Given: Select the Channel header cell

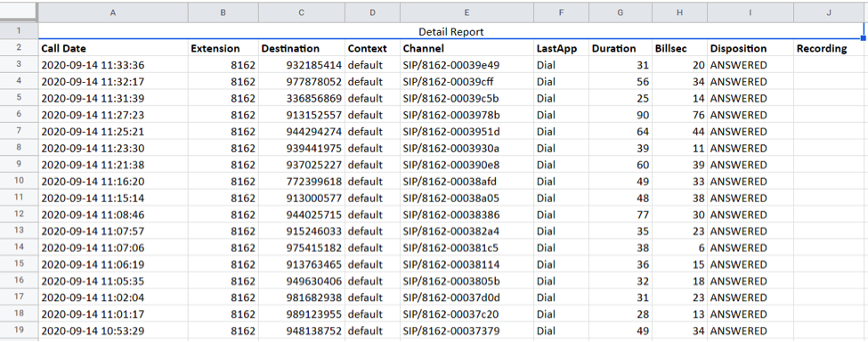Looking at the screenshot, I should coord(466,48).
